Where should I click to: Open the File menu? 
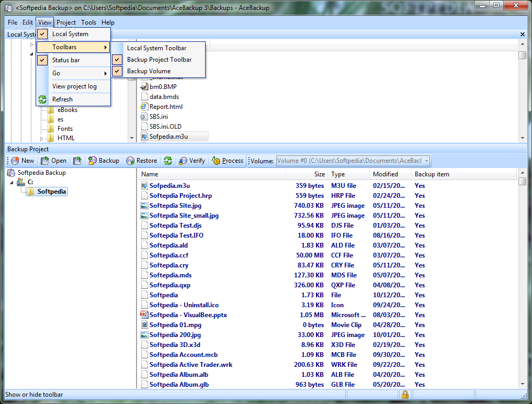(x=13, y=23)
